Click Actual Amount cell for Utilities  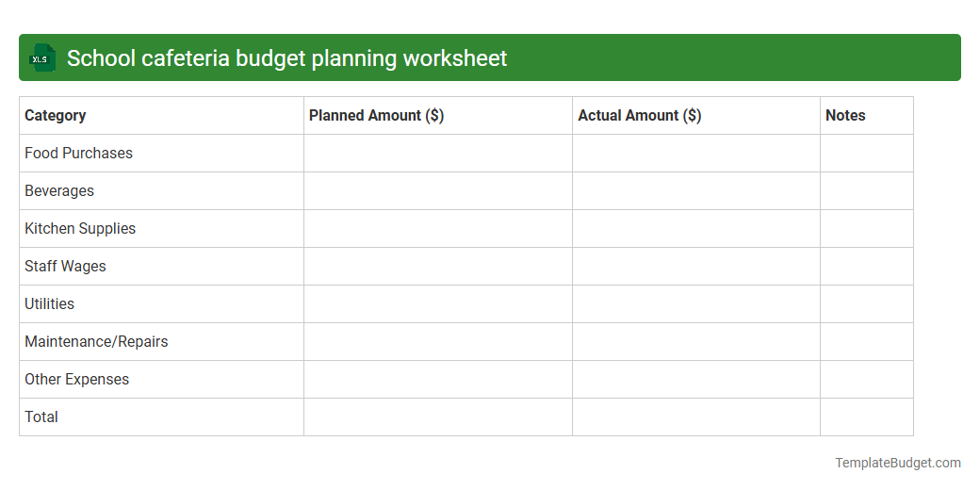click(696, 303)
